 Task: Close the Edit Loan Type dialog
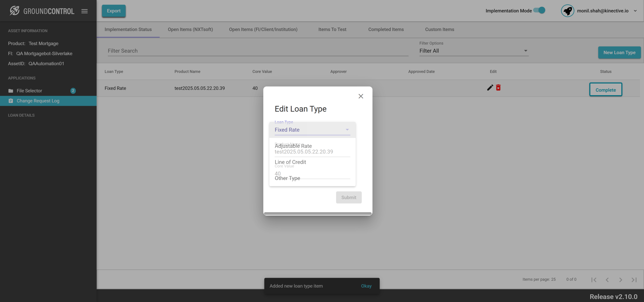(361, 96)
